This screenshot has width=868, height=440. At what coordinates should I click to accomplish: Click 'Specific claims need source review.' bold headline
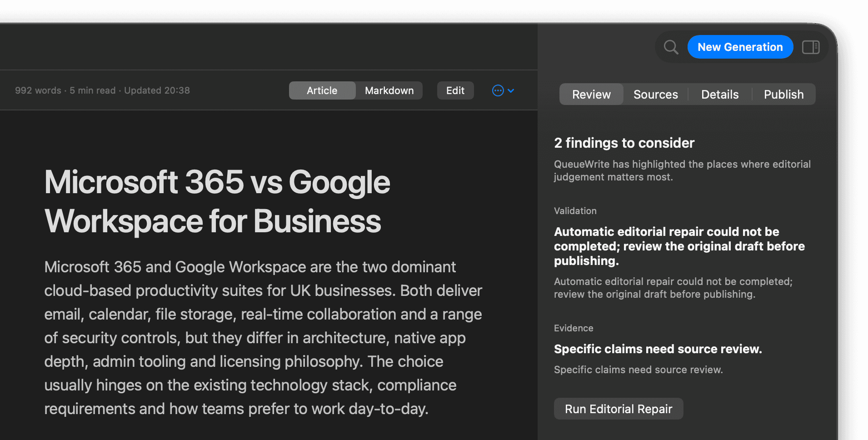pyautogui.click(x=658, y=349)
